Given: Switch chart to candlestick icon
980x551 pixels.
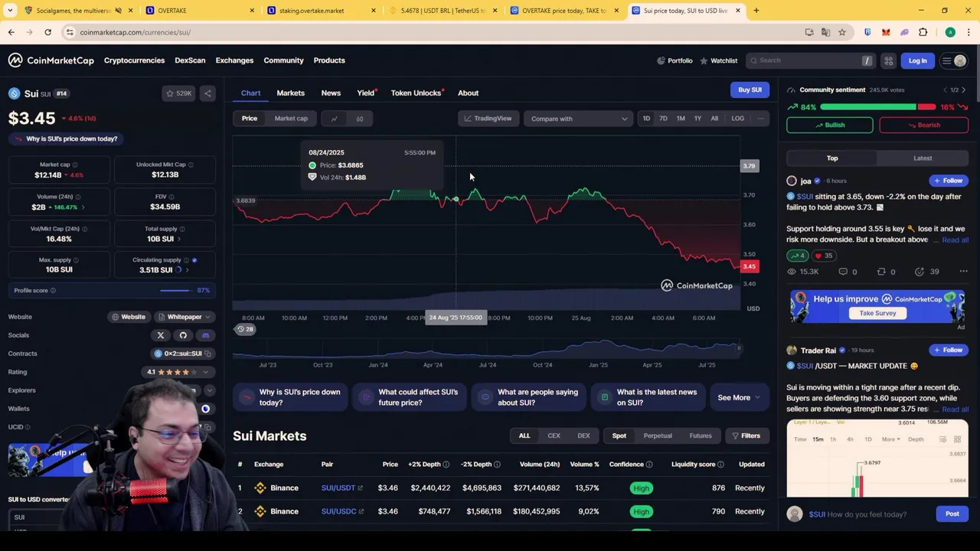Looking at the screenshot, I should (359, 119).
